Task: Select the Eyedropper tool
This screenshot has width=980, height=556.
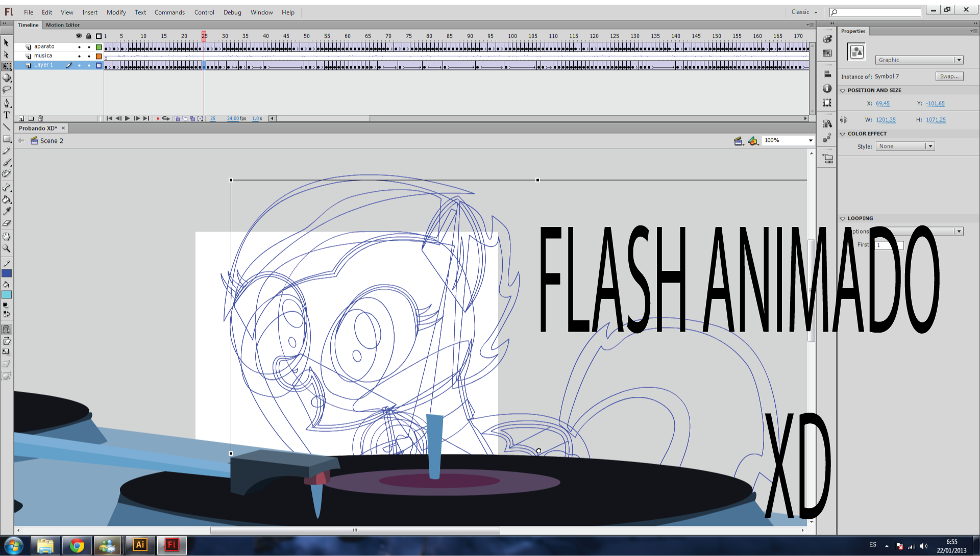Action: pyautogui.click(x=6, y=211)
